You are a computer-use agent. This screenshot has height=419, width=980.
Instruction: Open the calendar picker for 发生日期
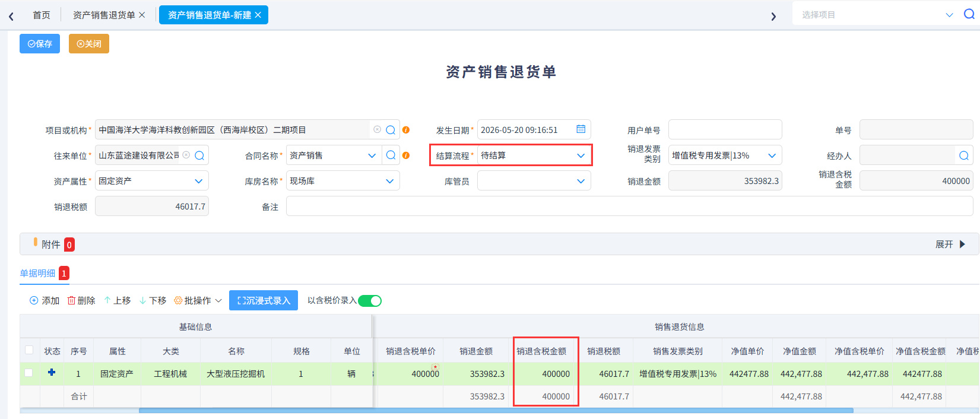click(x=581, y=129)
